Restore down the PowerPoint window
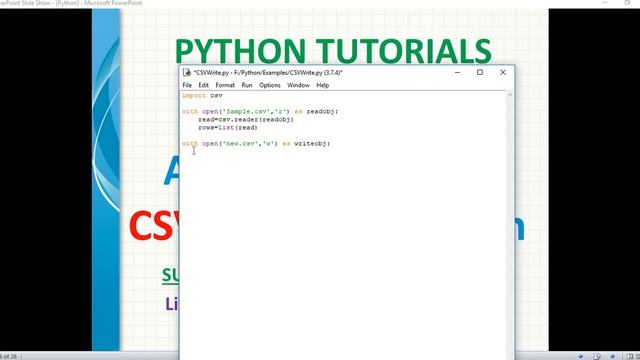640x360 pixels. (627, 3)
